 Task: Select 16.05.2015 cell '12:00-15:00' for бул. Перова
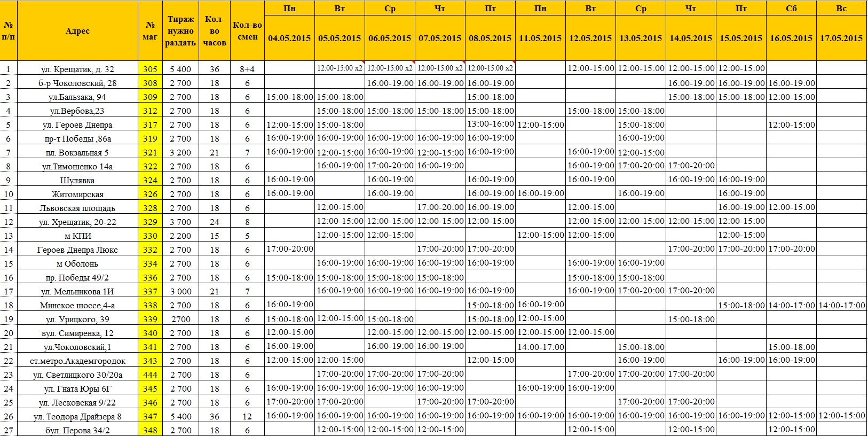coord(791,429)
